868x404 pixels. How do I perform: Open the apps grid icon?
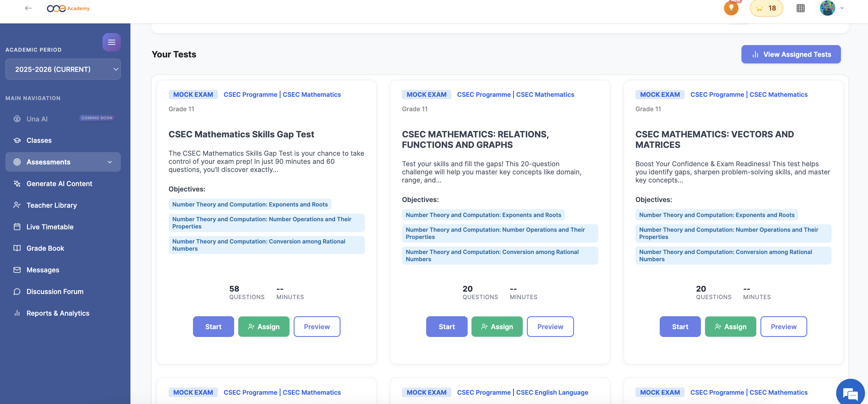pos(800,8)
